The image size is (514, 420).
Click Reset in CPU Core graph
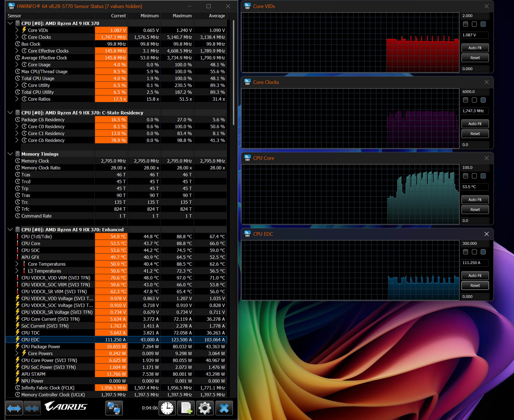click(475, 210)
